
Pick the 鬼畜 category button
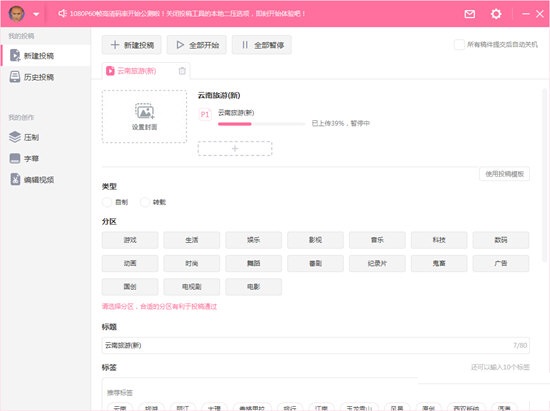pos(439,263)
